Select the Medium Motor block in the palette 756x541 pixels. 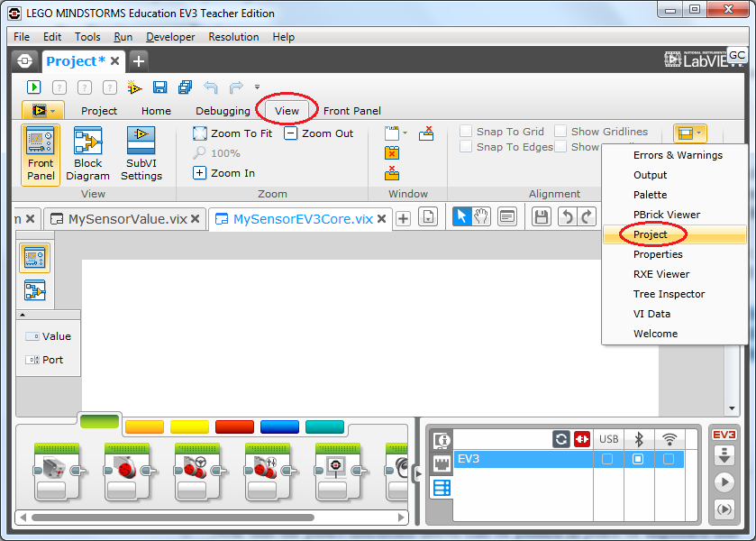pos(57,472)
